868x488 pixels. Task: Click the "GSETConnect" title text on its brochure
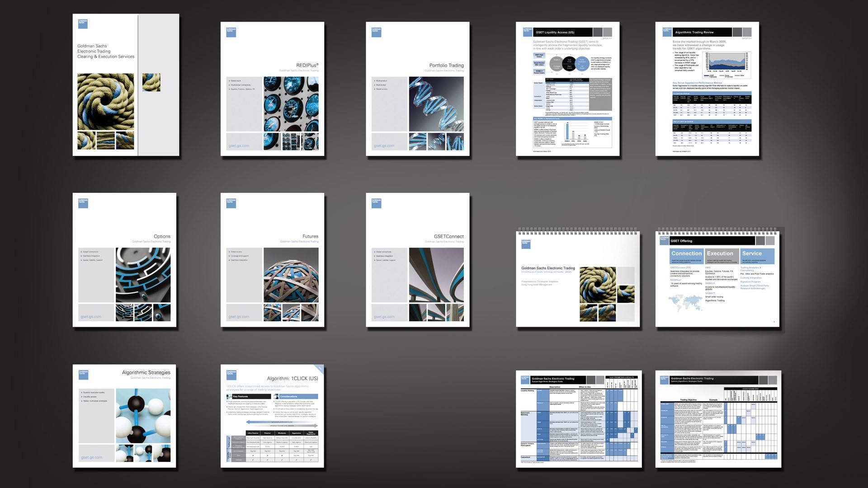tap(448, 236)
